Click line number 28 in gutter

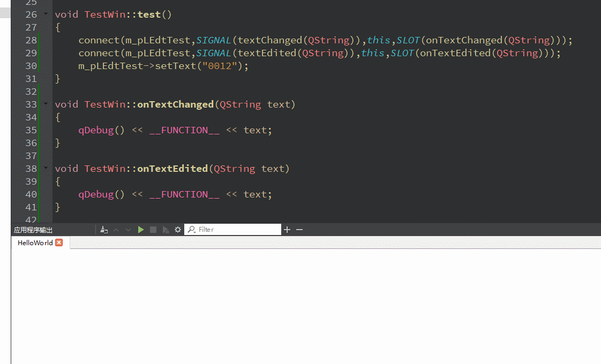pos(31,40)
